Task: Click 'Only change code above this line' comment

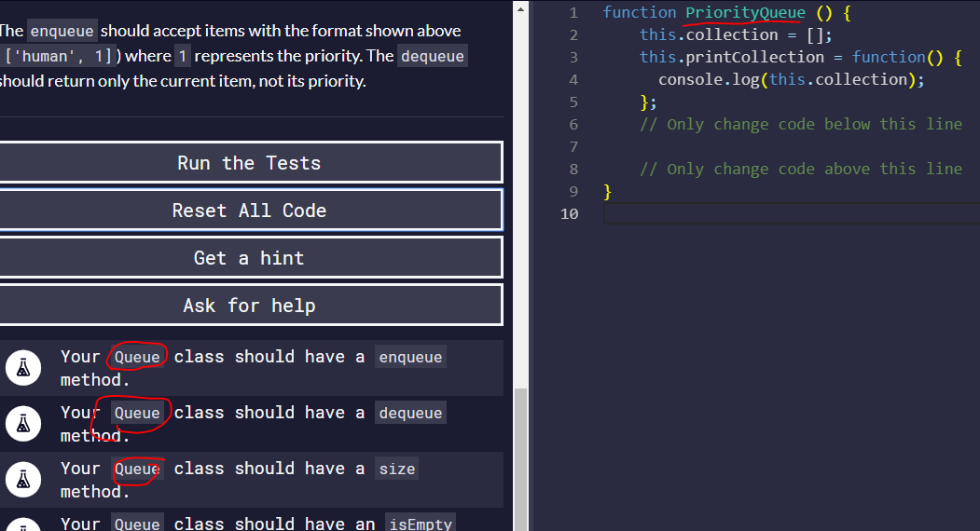Action: (801, 169)
